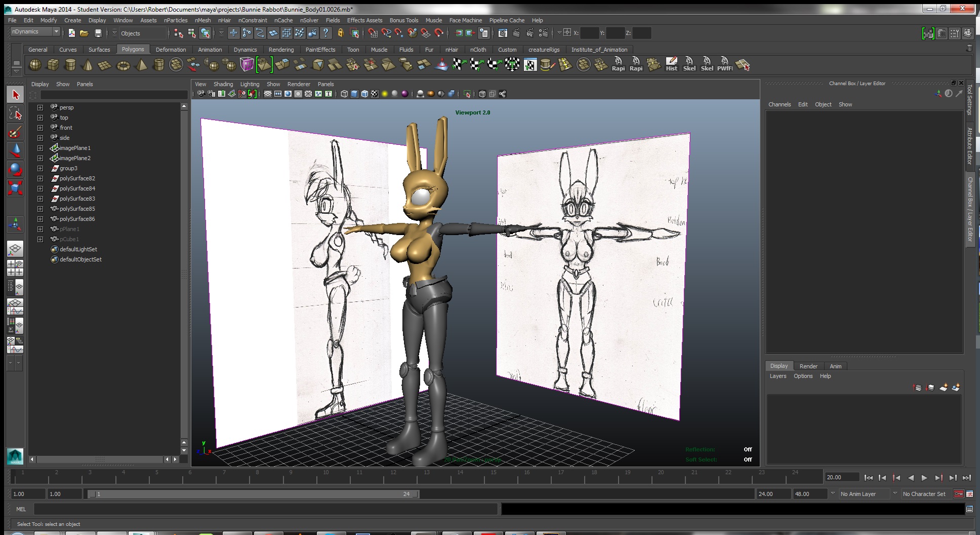Create a polygon torus from the shelf

point(123,65)
